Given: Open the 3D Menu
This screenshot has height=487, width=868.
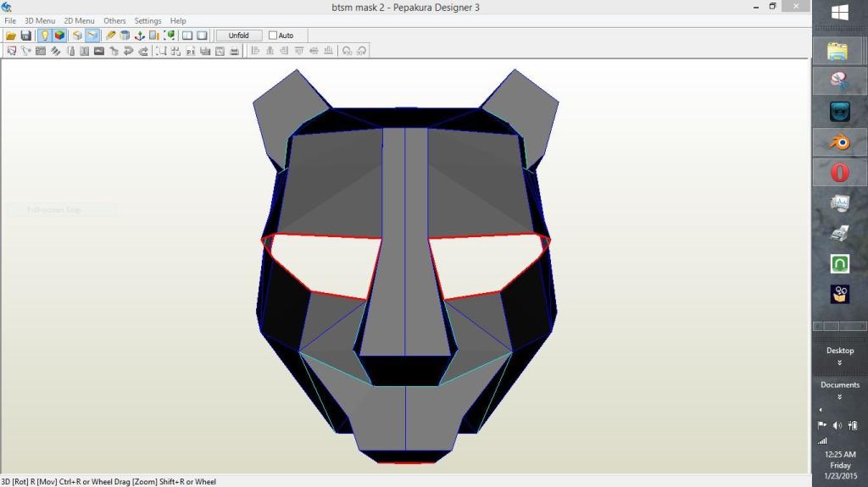Looking at the screenshot, I should 40,20.
